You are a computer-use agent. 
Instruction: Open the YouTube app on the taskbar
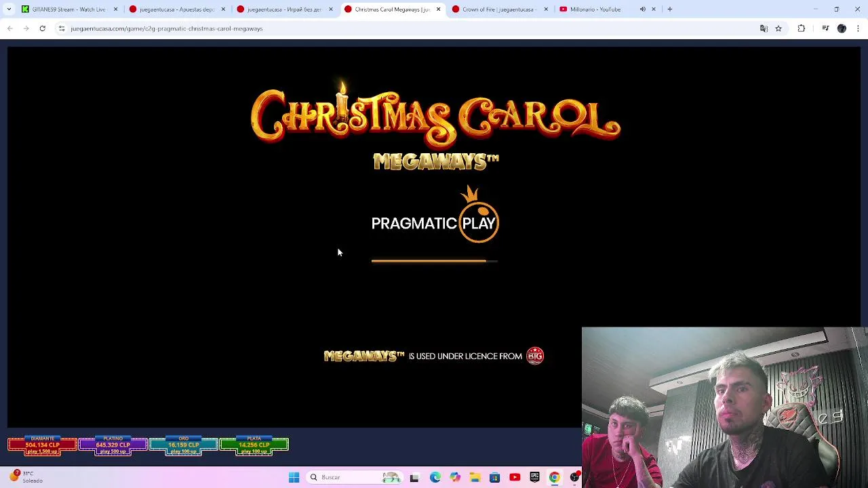click(515, 477)
